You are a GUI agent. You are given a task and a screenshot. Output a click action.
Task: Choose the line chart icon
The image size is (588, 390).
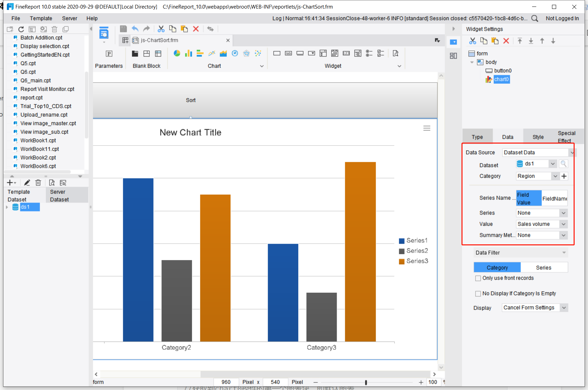tap(212, 53)
